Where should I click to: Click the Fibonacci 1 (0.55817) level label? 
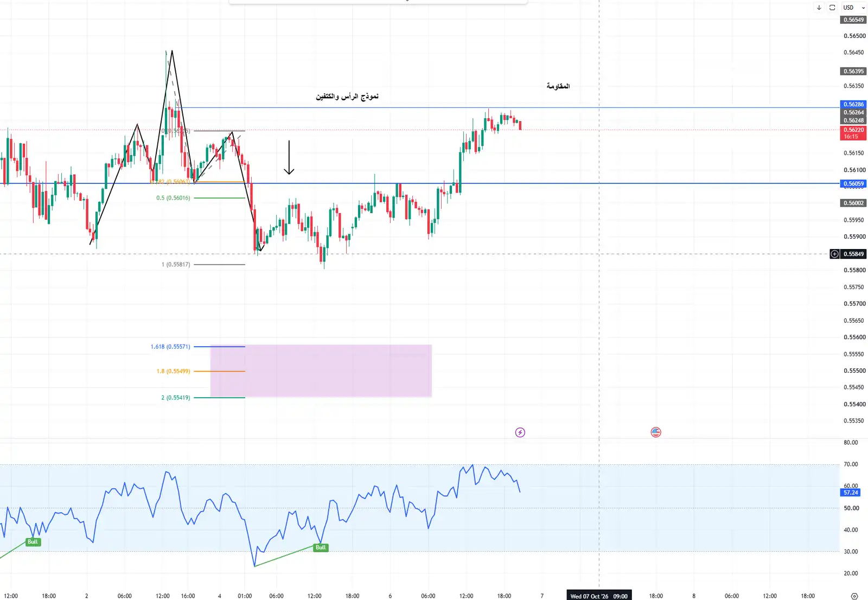pos(176,265)
